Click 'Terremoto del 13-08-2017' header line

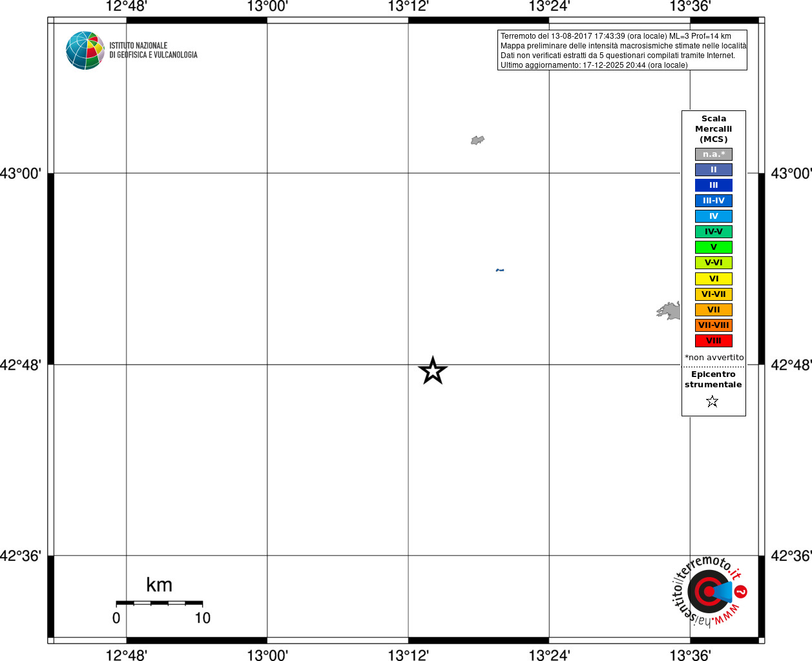(x=616, y=36)
